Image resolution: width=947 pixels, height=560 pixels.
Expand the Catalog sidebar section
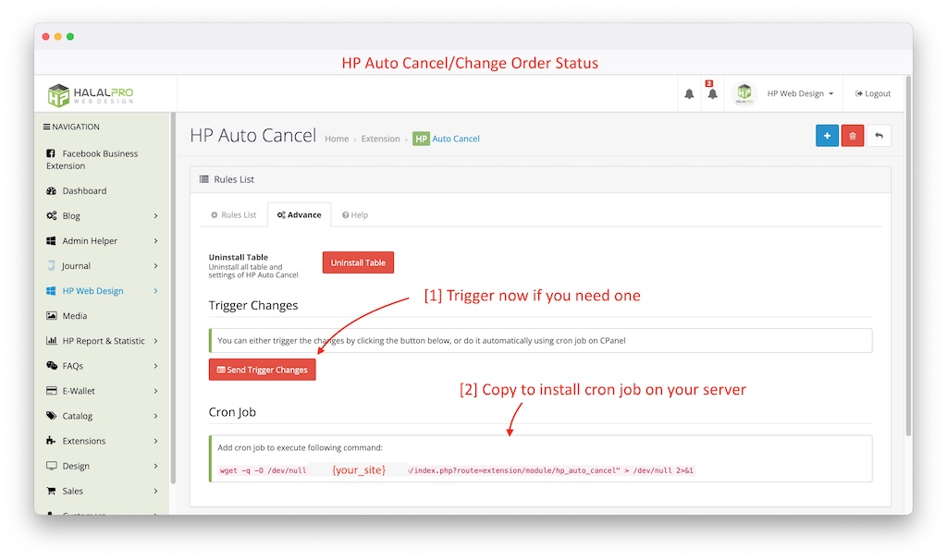click(x=81, y=415)
